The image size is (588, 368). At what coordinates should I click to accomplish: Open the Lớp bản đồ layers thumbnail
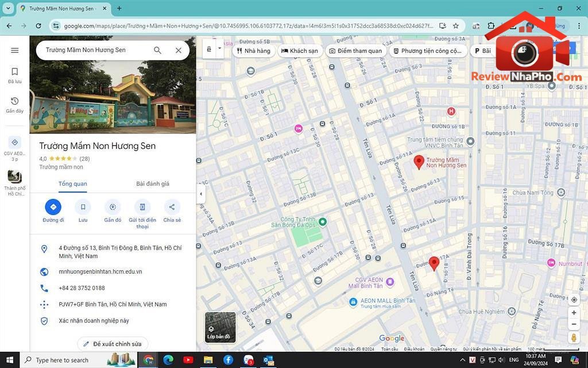point(220,327)
